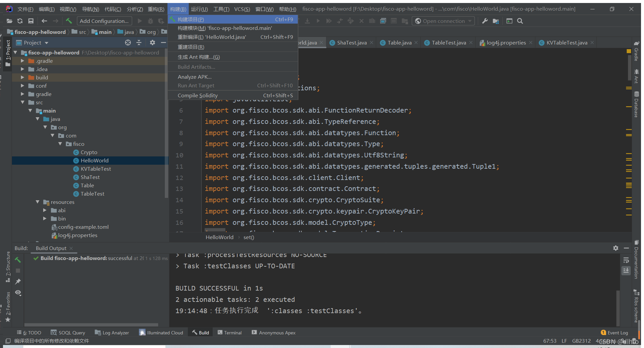The image size is (644, 348).
Task: Collapse the src folder
Action: (x=22, y=102)
